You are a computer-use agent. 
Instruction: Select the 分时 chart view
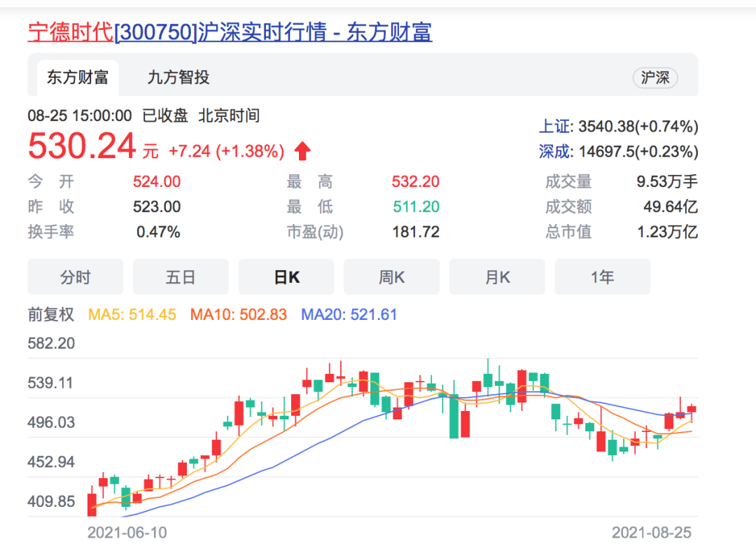[75, 277]
